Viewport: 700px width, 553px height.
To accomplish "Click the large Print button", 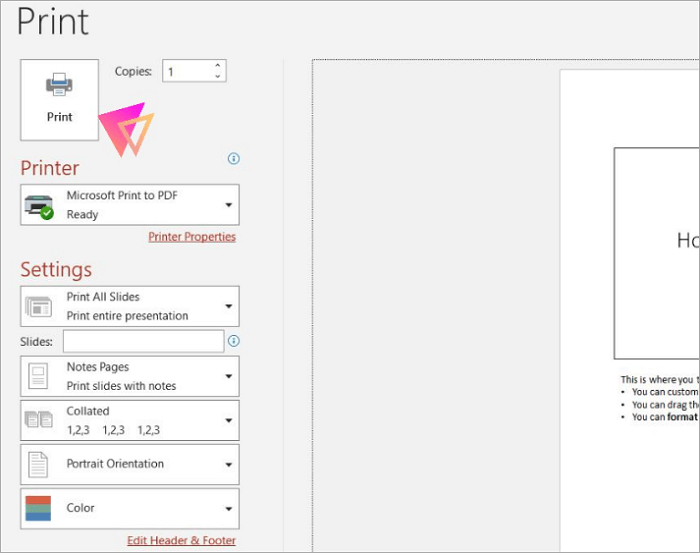I will [59, 100].
